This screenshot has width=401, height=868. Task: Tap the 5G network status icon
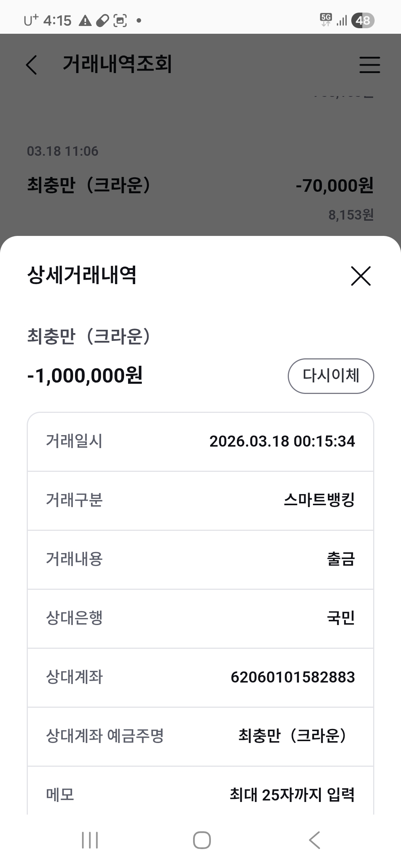coord(326,20)
